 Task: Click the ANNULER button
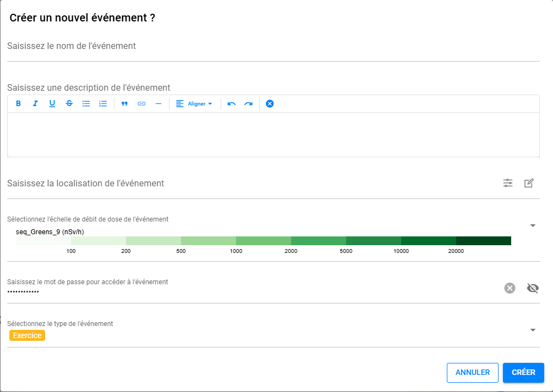(x=473, y=372)
